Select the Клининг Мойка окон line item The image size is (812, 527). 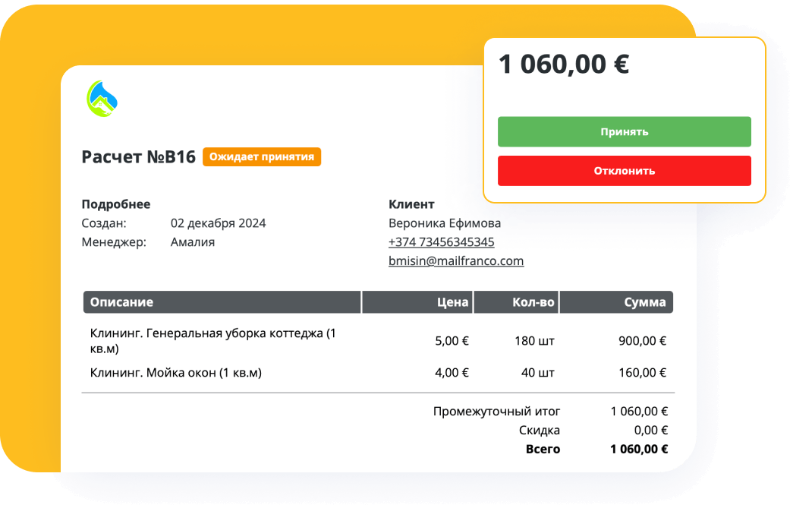pyautogui.click(x=176, y=372)
